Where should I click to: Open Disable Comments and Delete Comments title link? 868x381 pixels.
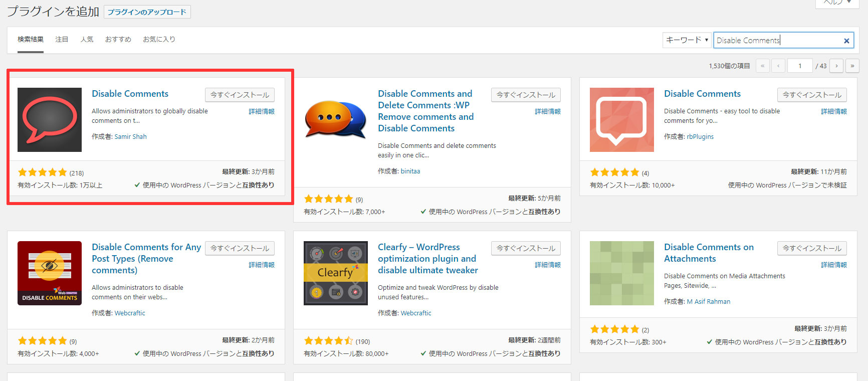[x=425, y=111]
